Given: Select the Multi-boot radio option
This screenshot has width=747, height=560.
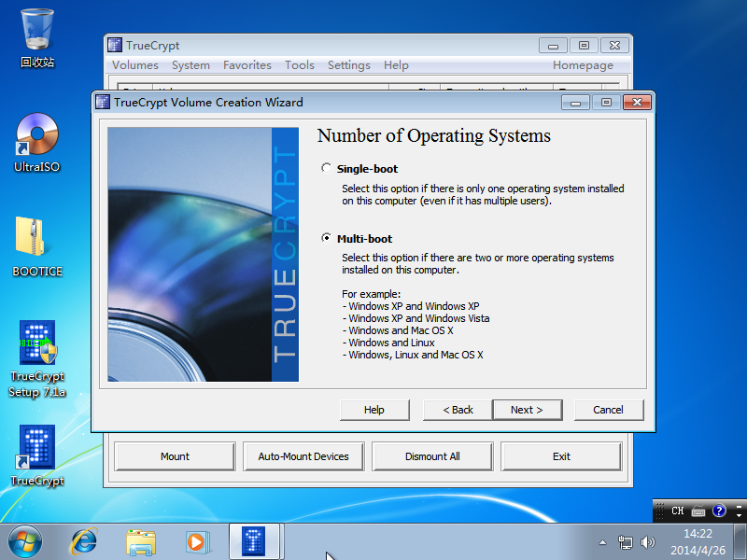Looking at the screenshot, I should pos(326,238).
